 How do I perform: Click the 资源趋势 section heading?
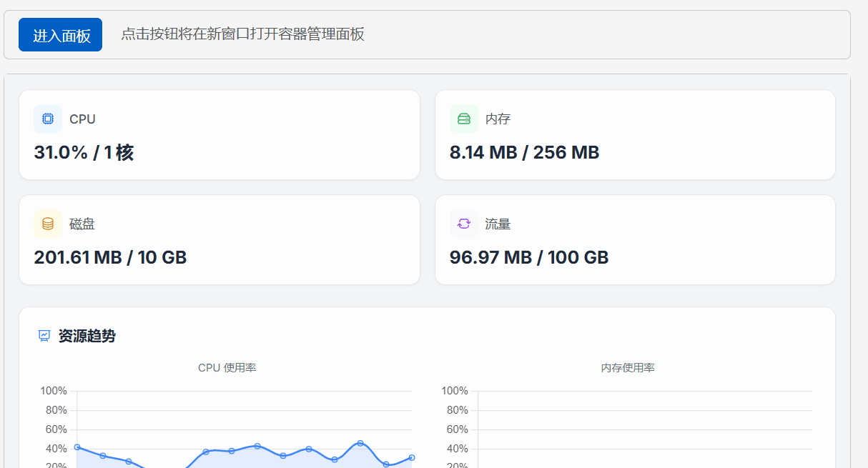[87, 336]
